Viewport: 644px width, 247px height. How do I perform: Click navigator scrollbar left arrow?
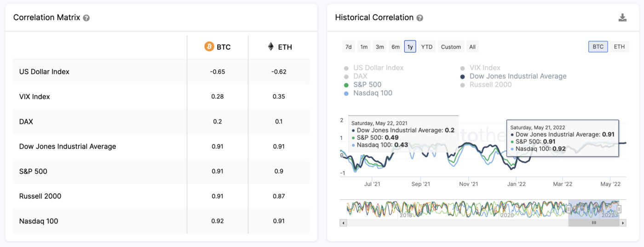coord(343,223)
